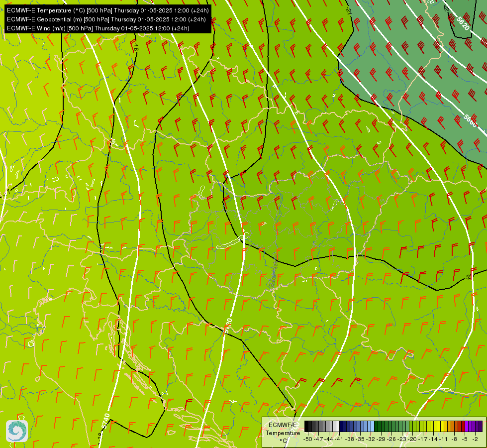Click the -23 legend tick label
The height and width of the screenshot is (448, 487).
[x=402, y=440]
